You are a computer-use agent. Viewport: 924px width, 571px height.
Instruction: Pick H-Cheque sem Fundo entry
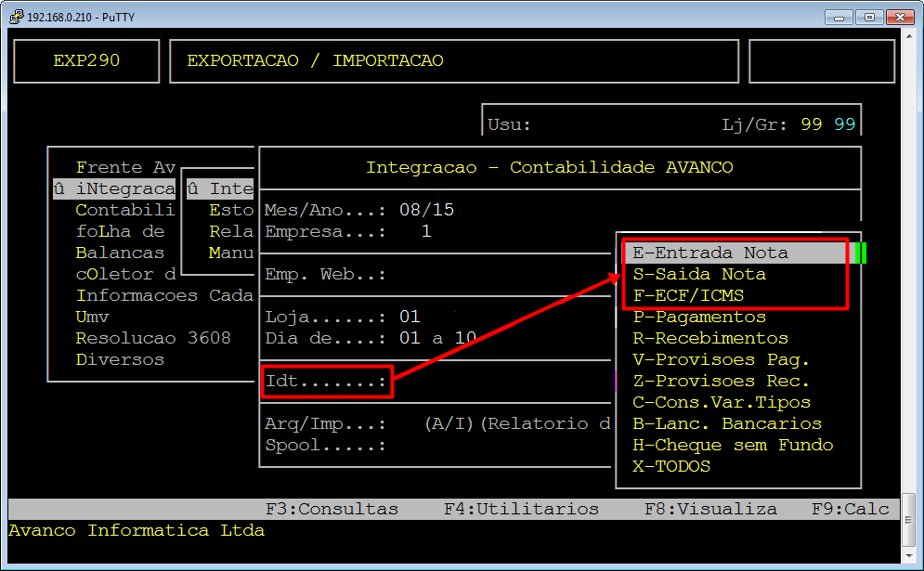[732, 445]
